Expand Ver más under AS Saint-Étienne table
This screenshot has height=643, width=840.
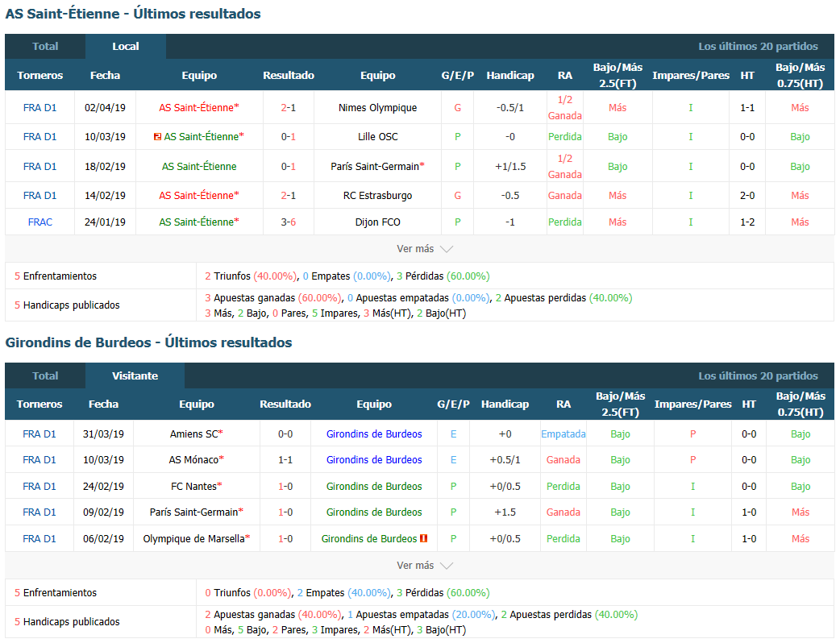[x=424, y=249]
